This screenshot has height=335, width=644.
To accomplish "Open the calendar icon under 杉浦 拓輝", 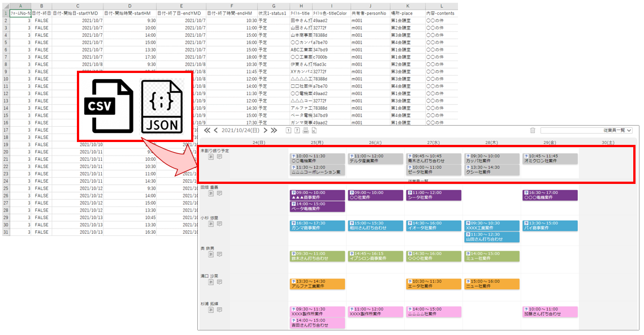I will click(211, 310).
